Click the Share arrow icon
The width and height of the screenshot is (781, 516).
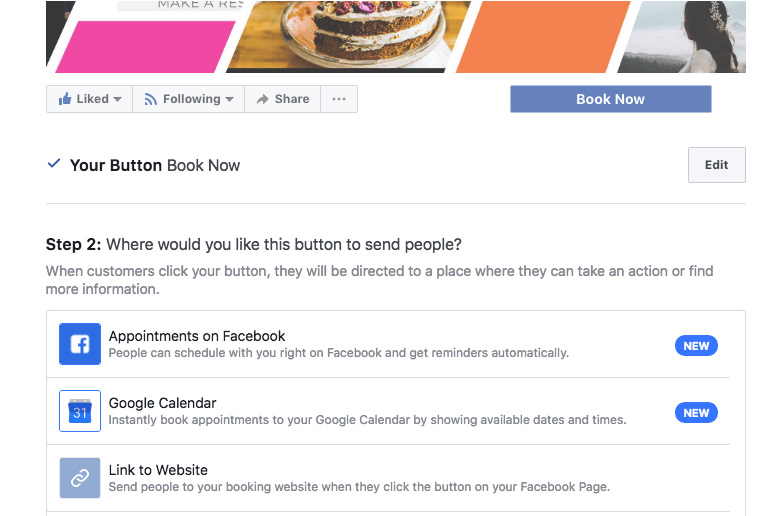pos(262,99)
